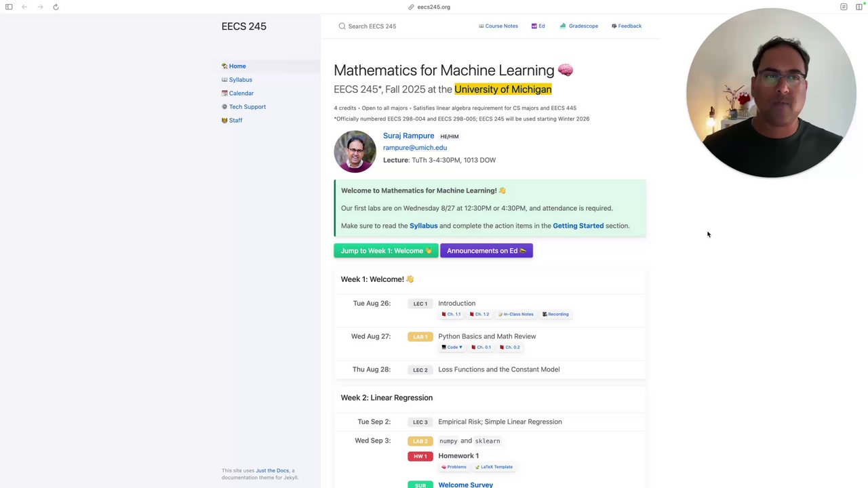This screenshot has width=868, height=488.
Task: Click the browser back arrow
Action: coord(24,7)
